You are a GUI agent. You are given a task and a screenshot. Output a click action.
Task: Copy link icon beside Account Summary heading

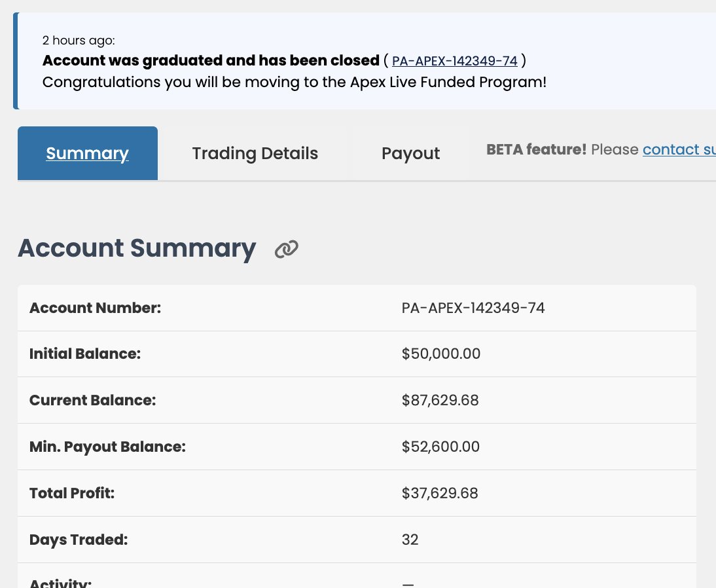coord(286,249)
